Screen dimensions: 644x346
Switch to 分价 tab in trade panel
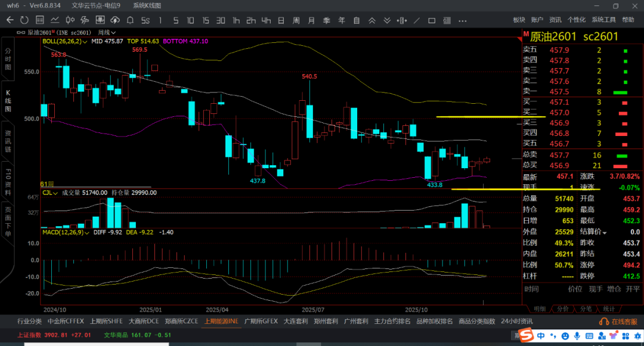[563, 309]
